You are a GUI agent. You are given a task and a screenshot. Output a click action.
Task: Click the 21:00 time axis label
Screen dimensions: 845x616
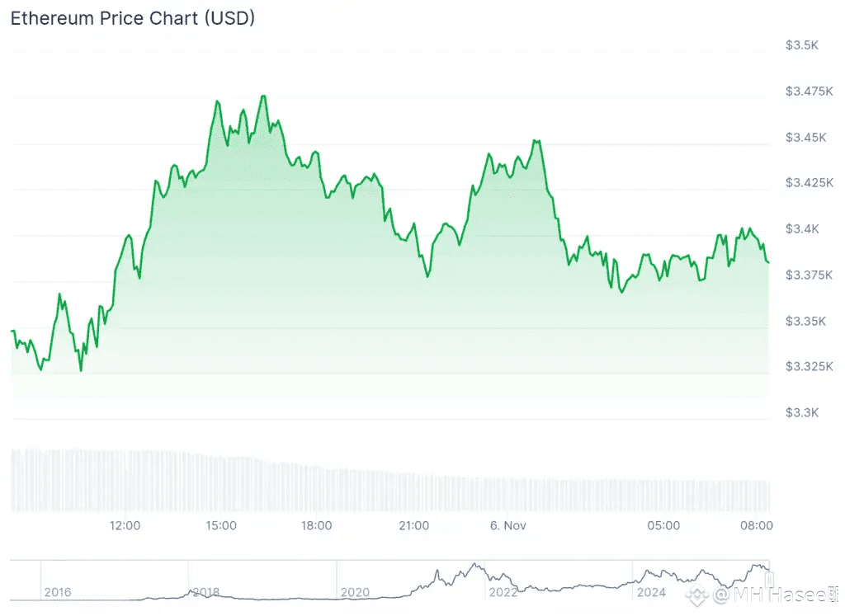413,525
